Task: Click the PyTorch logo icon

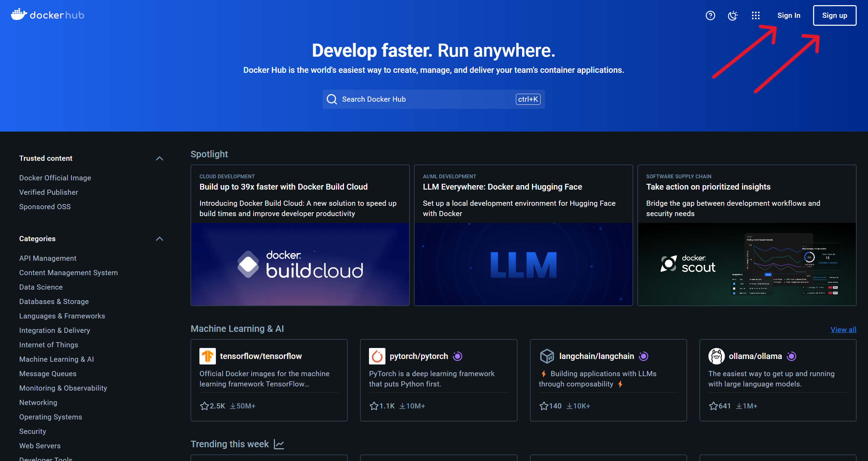Action: click(x=377, y=356)
